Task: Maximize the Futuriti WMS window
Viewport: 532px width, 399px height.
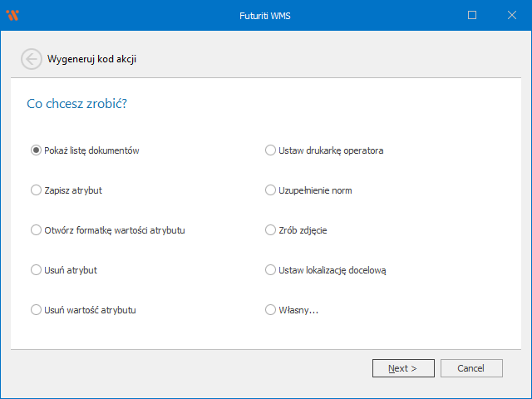Action: 472,15
